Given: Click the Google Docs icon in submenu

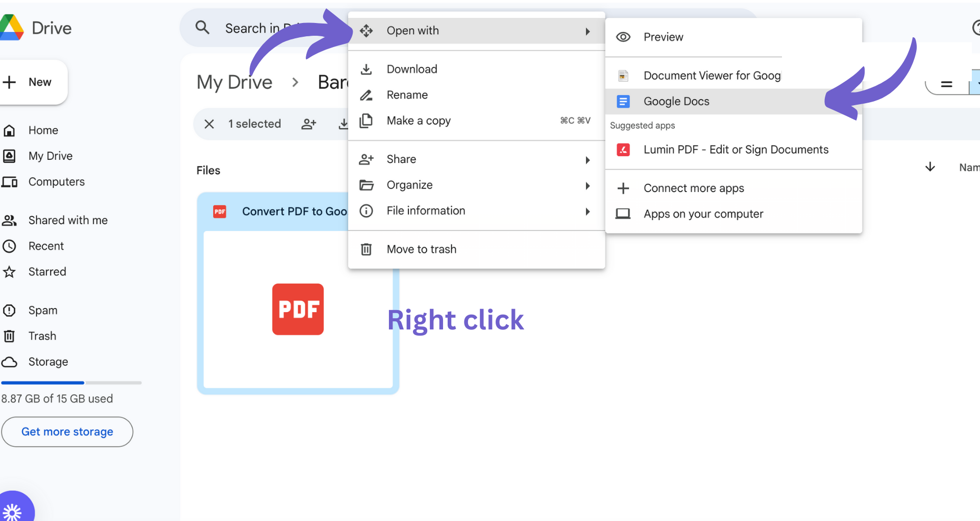Looking at the screenshot, I should tap(623, 102).
